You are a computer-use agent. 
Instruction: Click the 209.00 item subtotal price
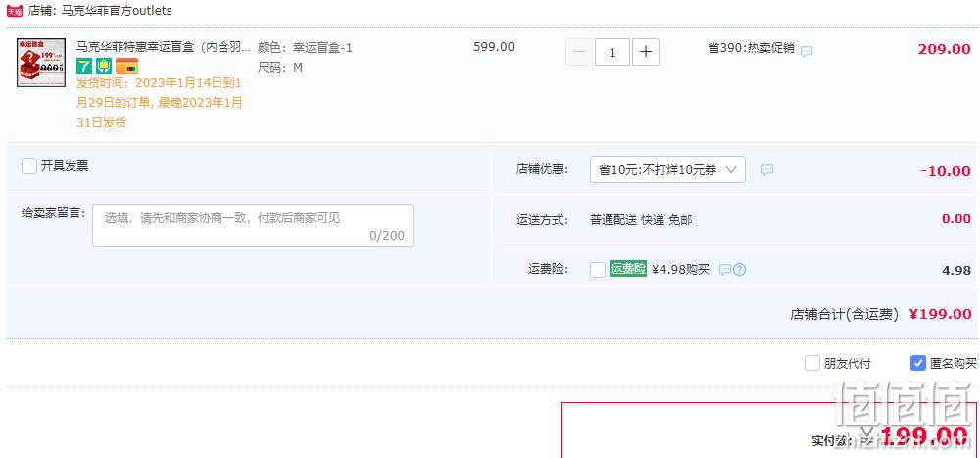pyautogui.click(x=944, y=49)
